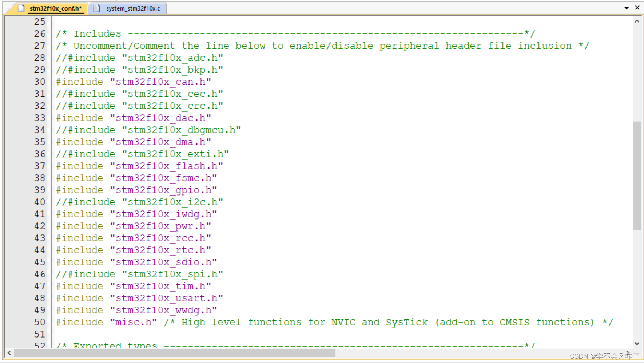Image resolution: width=644 pixels, height=363 pixels.
Task: Click the Includes comment header line
Action: coord(295,34)
